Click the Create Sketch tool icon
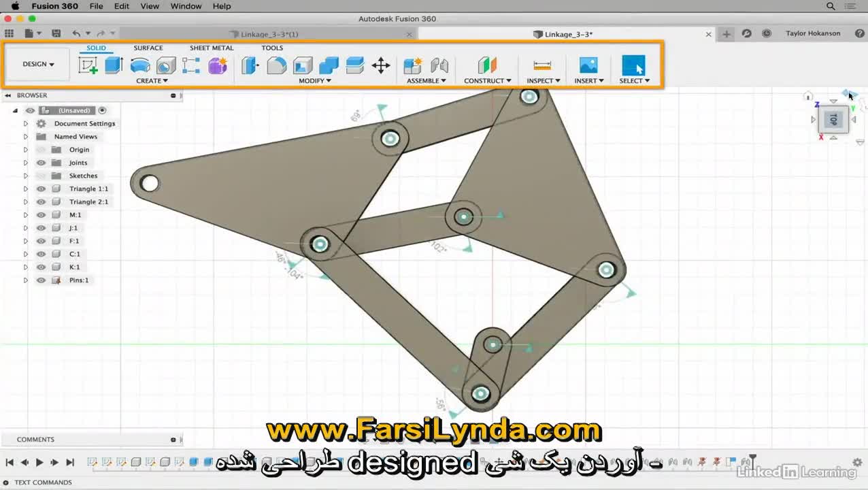This screenshot has height=490, width=868. coord(88,65)
